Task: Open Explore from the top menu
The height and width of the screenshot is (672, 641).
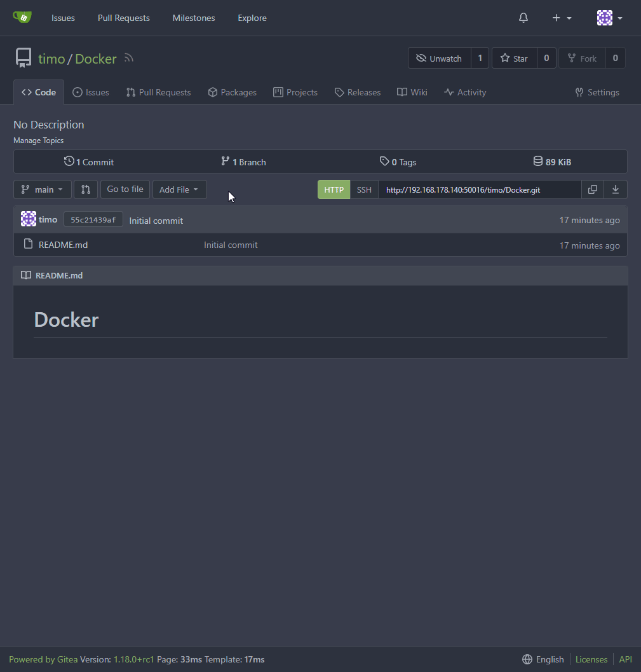Action: pos(252,17)
